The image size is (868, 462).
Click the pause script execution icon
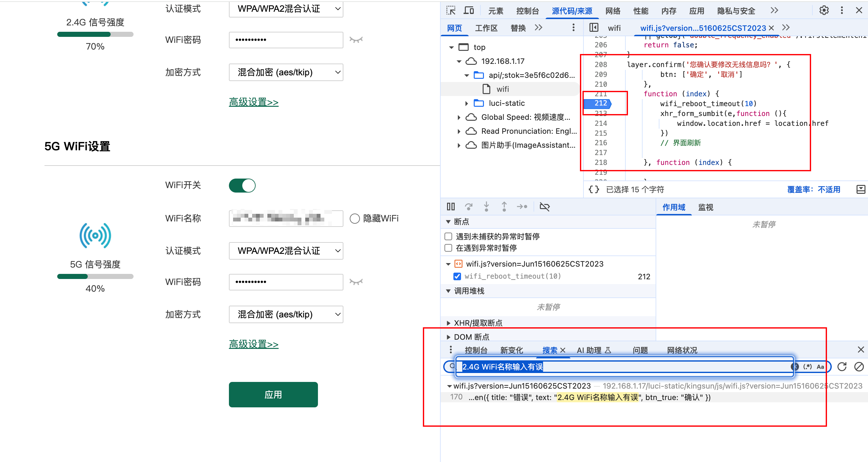[451, 207]
